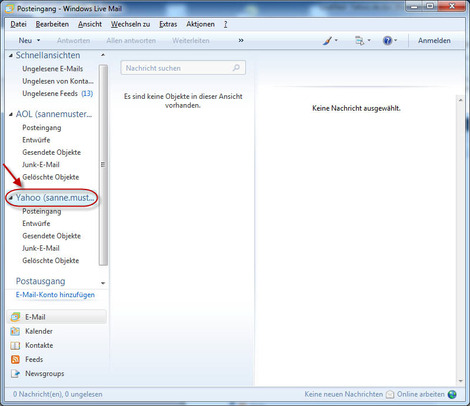Screen dimensions: 470x406
Task: Open AOL Gelöschte Objekte folder
Action: [x=51, y=177]
